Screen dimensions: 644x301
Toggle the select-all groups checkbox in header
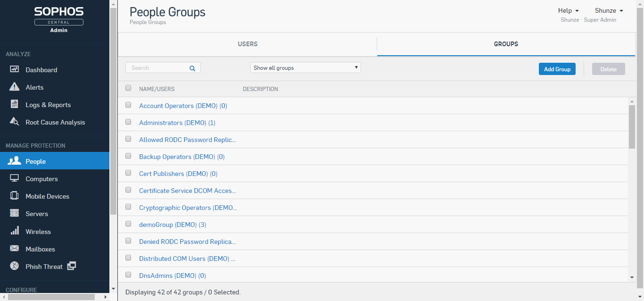tap(128, 88)
